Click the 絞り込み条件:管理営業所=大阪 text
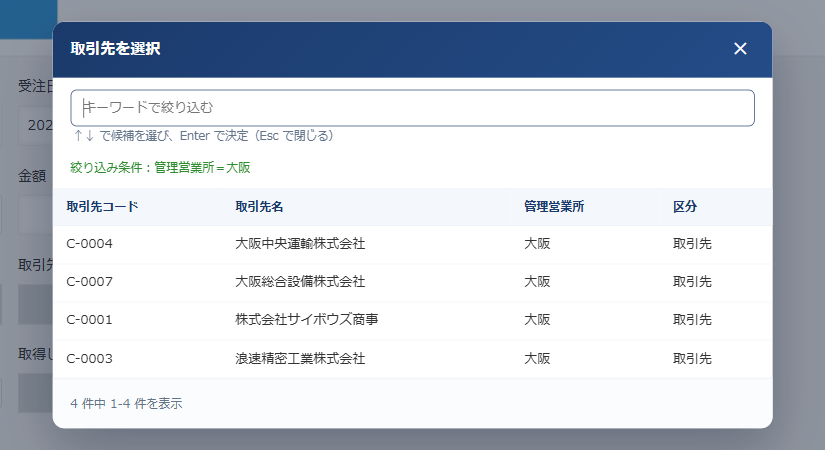 [x=160, y=167]
